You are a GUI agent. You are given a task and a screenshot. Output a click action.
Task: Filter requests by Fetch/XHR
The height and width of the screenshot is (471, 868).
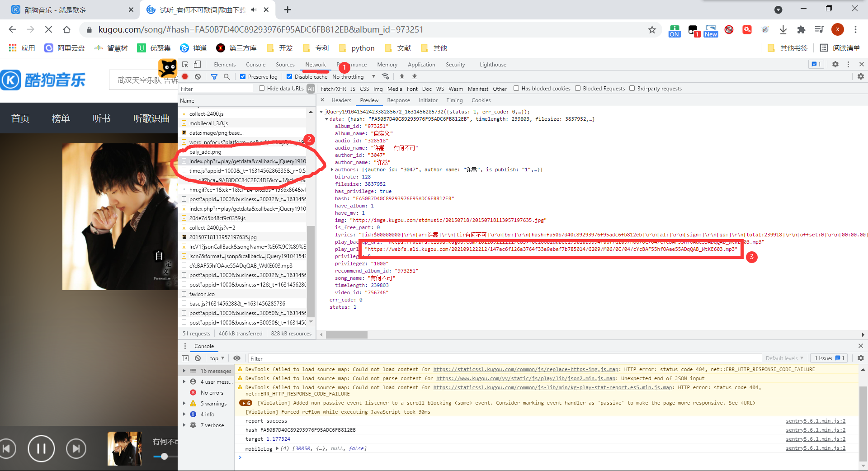tap(333, 89)
